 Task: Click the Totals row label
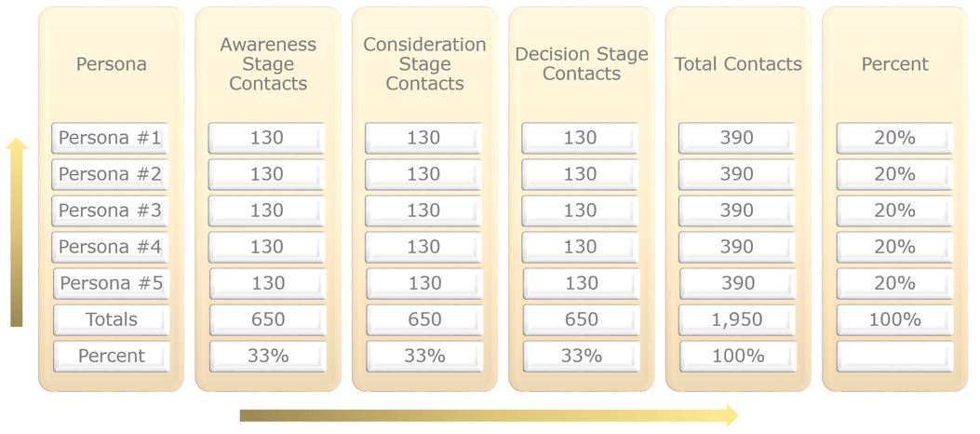[x=112, y=319]
